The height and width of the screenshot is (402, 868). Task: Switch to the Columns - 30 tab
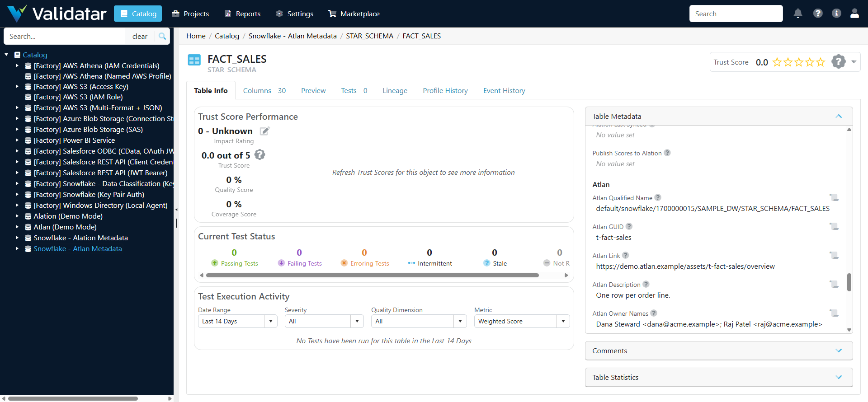(264, 90)
